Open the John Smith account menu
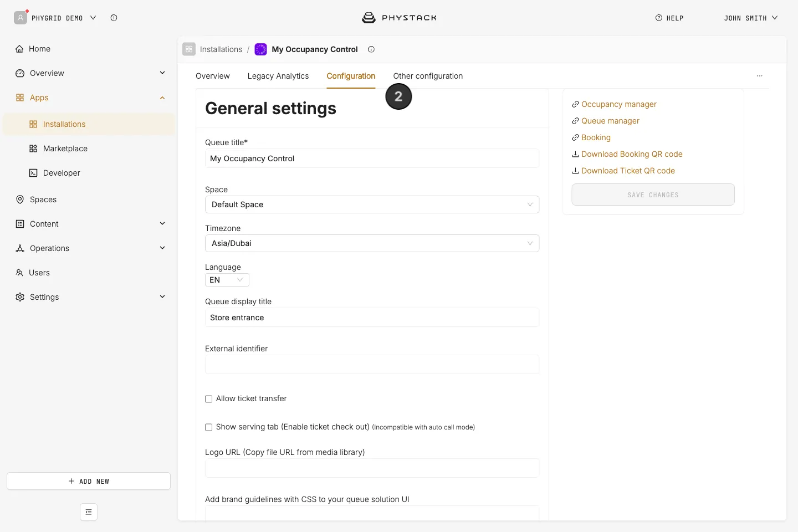The height and width of the screenshot is (532, 798). 751,18
